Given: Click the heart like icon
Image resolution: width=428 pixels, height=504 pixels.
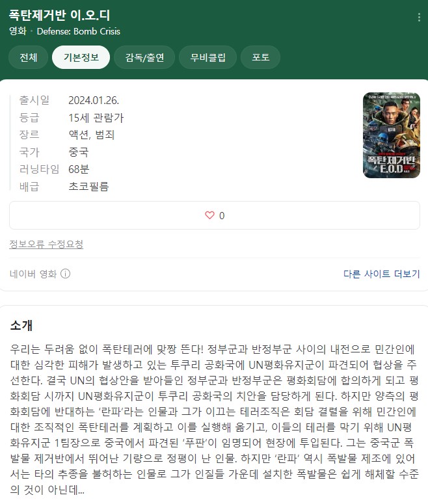Looking at the screenshot, I should pyautogui.click(x=209, y=215).
